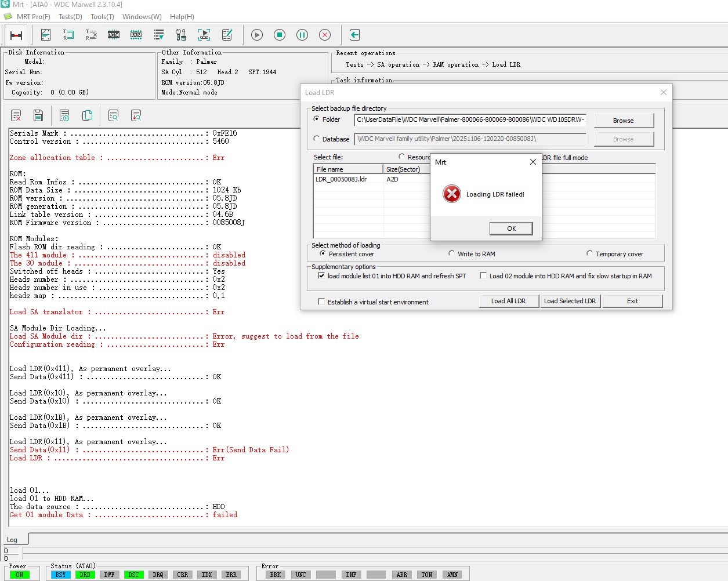This screenshot has width=728, height=581.
Task: Enable Load 02 module into HDD RAM checkbox
Action: click(483, 276)
